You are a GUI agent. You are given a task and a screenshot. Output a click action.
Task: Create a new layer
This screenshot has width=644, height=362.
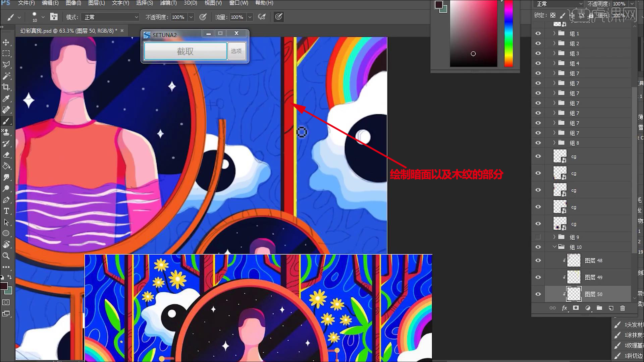611,308
